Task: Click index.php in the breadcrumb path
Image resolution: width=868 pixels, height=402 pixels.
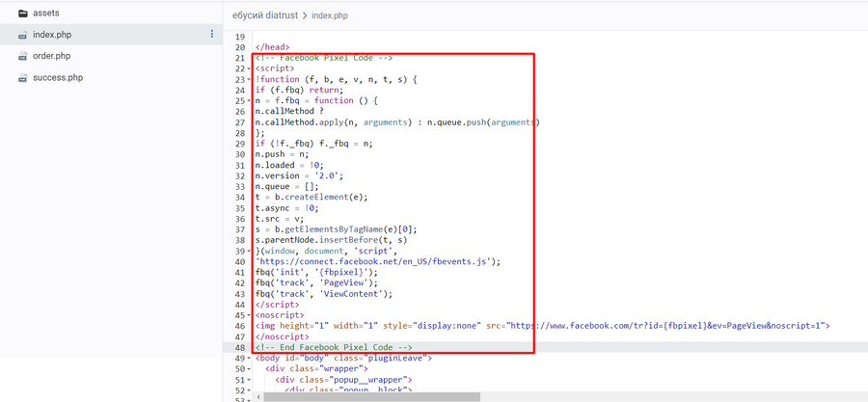Action: pos(329,15)
